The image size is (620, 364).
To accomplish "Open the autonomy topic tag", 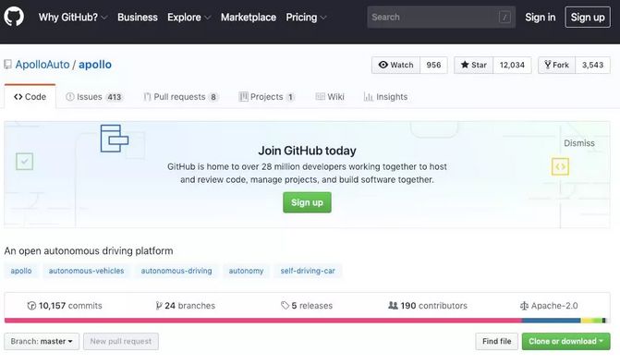I will tap(246, 271).
